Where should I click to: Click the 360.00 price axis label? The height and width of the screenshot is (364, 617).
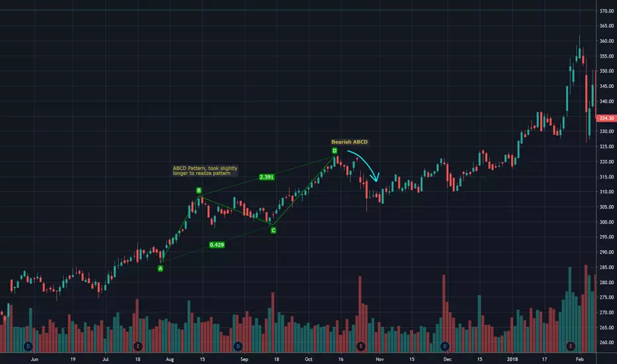pos(607,41)
